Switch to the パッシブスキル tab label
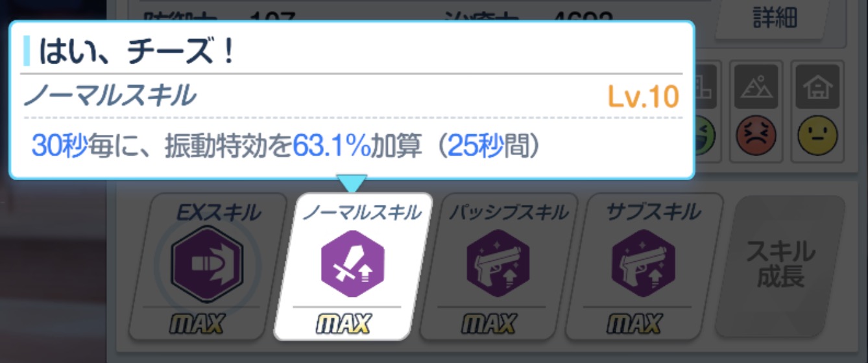The image size is (868, 363). 509,211
